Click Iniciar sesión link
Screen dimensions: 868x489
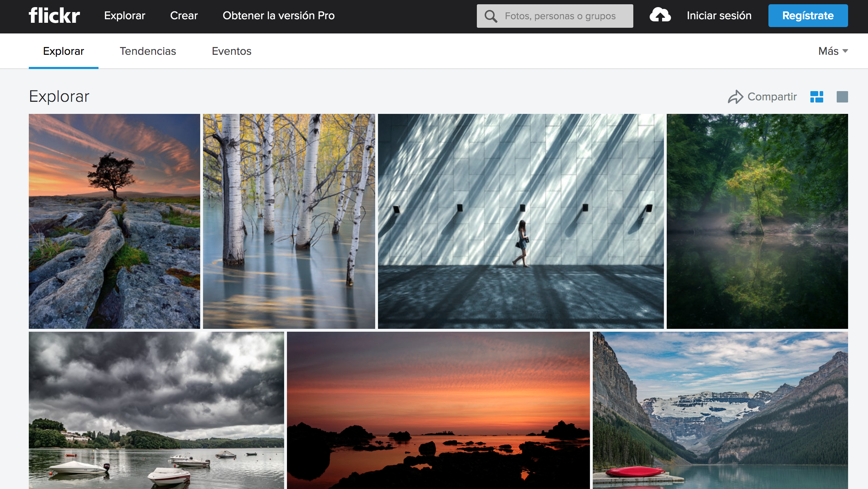tap(719, 16)
